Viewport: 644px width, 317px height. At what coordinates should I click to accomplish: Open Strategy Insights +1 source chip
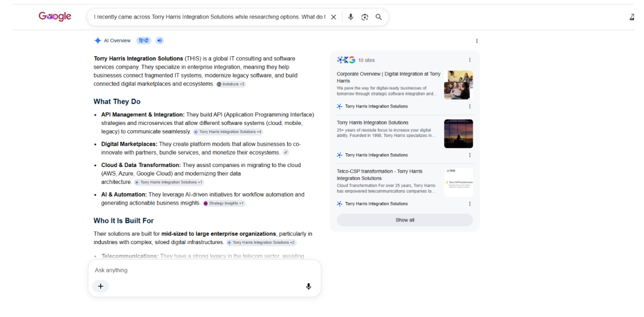click(224, 203)
